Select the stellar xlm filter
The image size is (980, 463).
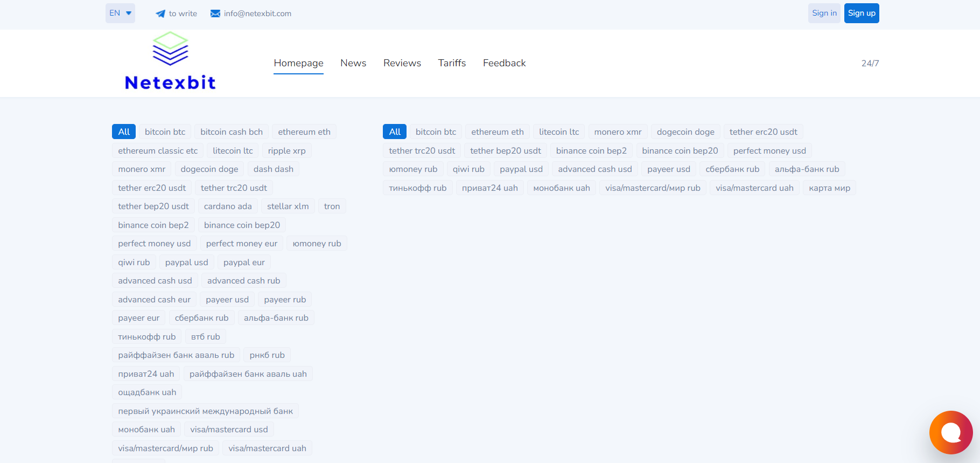pos(288,206)
